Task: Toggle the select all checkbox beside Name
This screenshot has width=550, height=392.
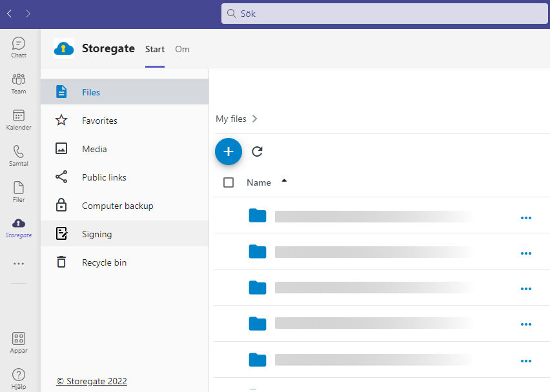Action: pos(229,182)
